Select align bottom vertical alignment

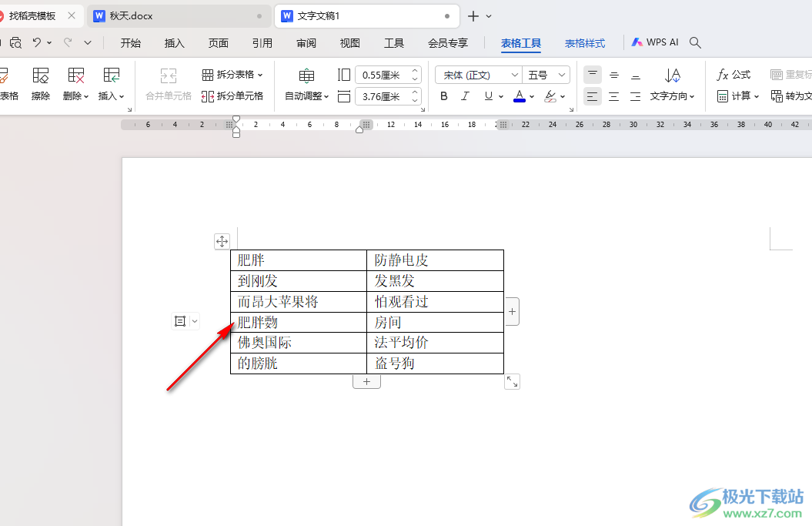(636, 75)
